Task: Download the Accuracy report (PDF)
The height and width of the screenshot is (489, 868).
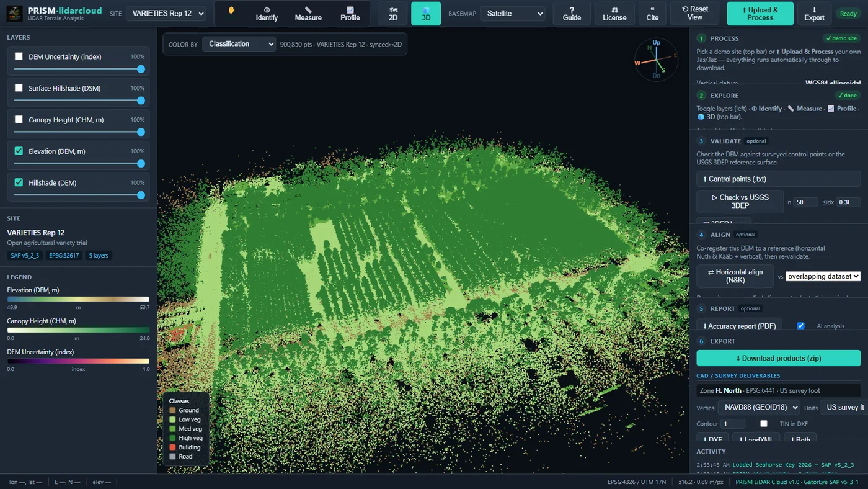Action: point(740,326)
